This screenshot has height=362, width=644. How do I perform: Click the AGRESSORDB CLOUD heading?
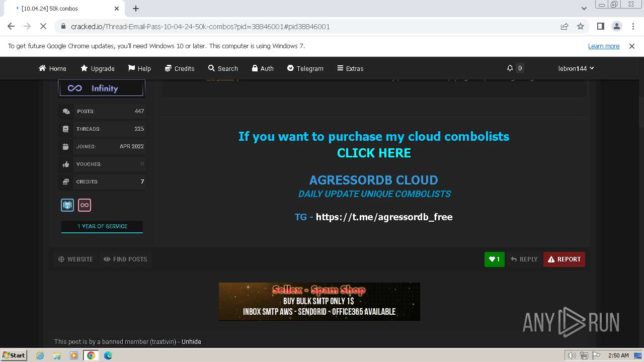coord(374,180)
